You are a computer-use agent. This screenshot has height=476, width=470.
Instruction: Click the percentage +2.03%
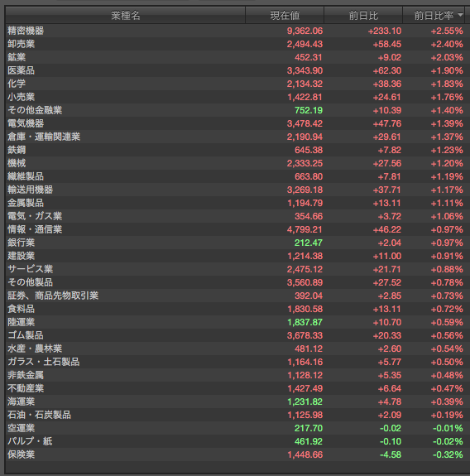(447, 57)
